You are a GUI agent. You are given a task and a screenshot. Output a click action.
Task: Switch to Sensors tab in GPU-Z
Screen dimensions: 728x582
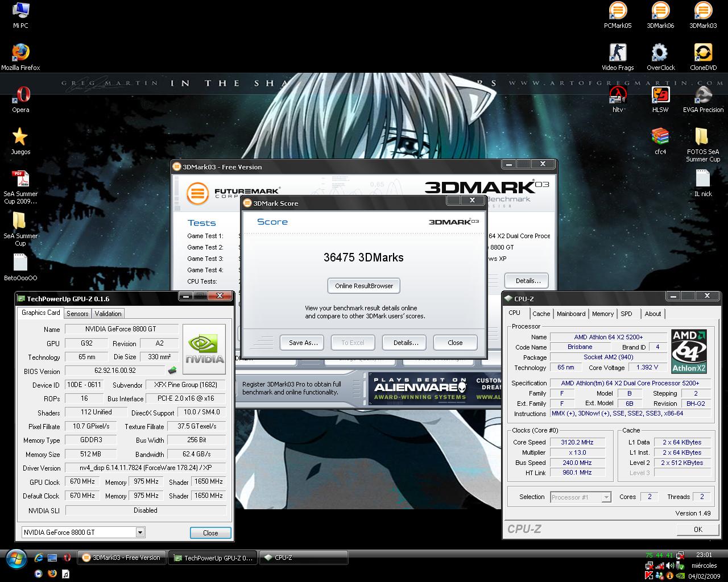pos(77,314)
